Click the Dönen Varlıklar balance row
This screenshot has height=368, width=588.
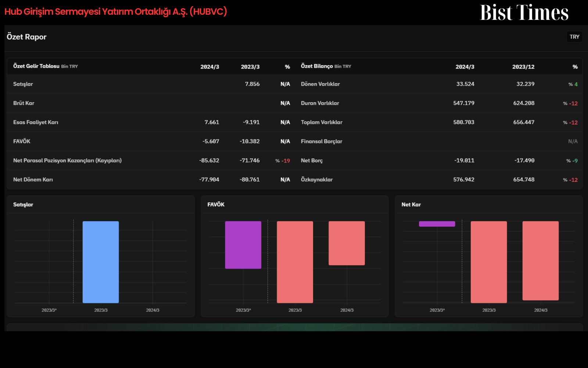(x=439, y=84)
